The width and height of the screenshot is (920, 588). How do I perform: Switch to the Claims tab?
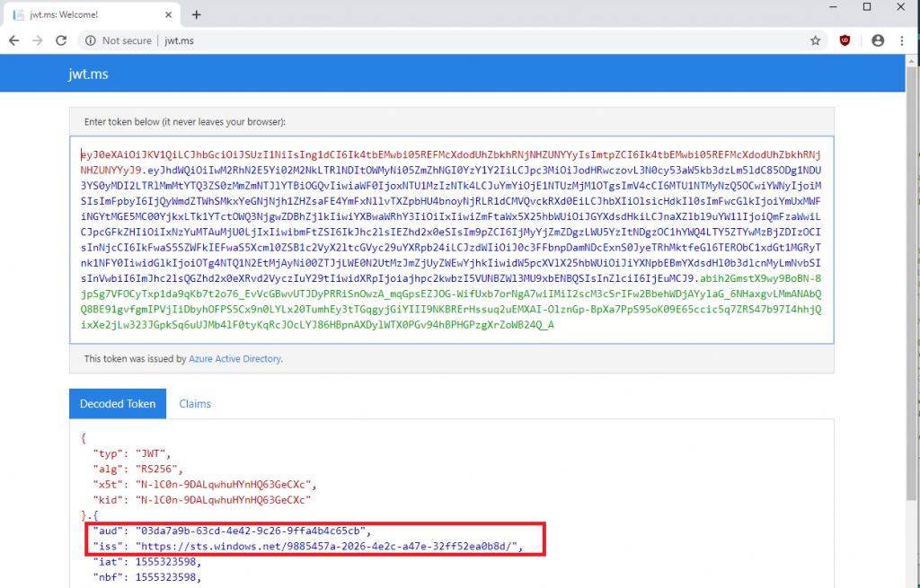(x=195, y=404)
